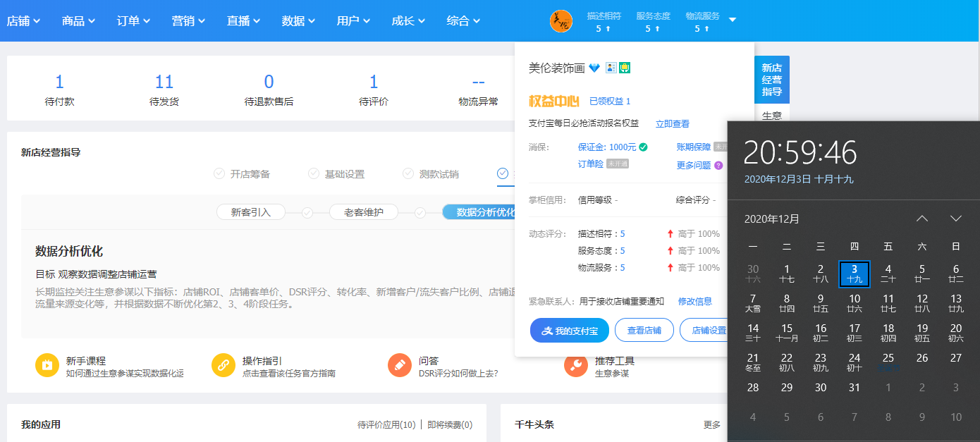Click the red up arrow beside 物流服务 in 动态评分
980x442 pixels.
tap(670, 268)
